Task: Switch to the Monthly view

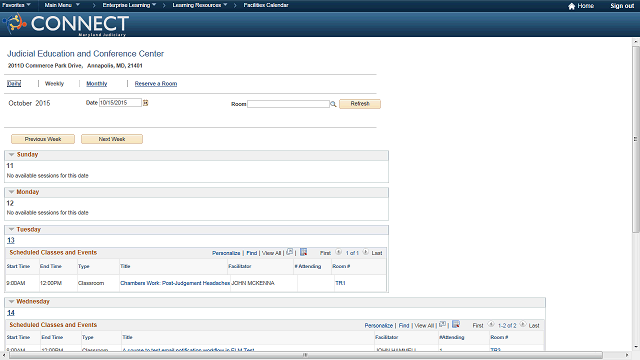Action: (97, 84)
